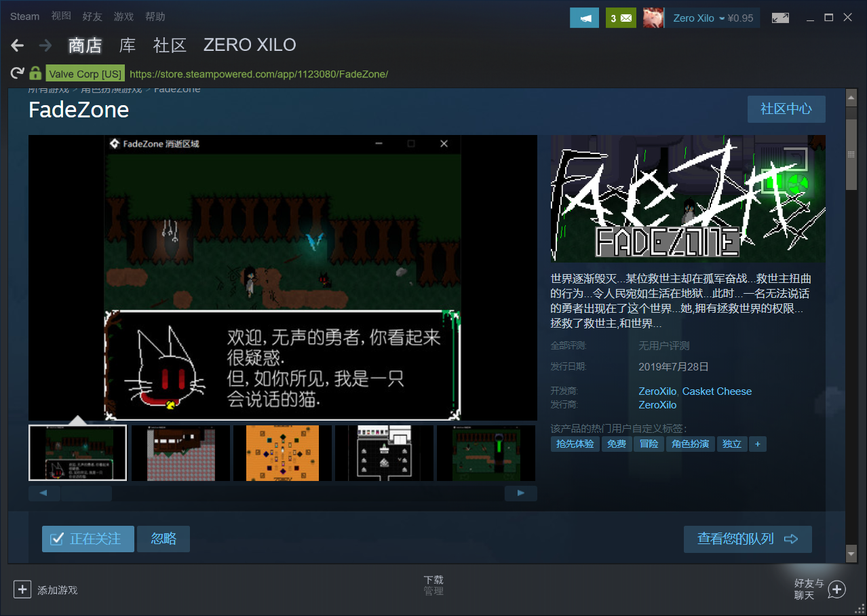Go forward with the right arrow
Image resolution: width=867 pixels, height=616 pixels.
(x=45, y=45)
